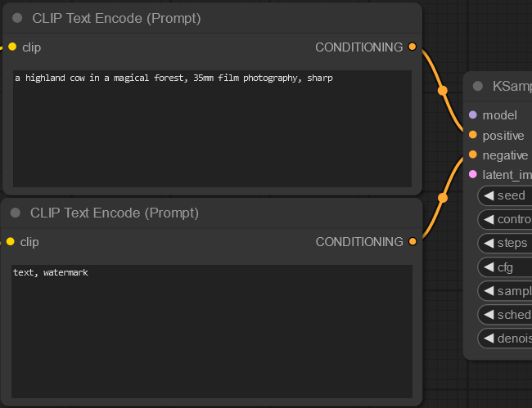532x408 pixels.
Task: Click the top CLIP Text Encode collapse dot
Action: [17, 18]
